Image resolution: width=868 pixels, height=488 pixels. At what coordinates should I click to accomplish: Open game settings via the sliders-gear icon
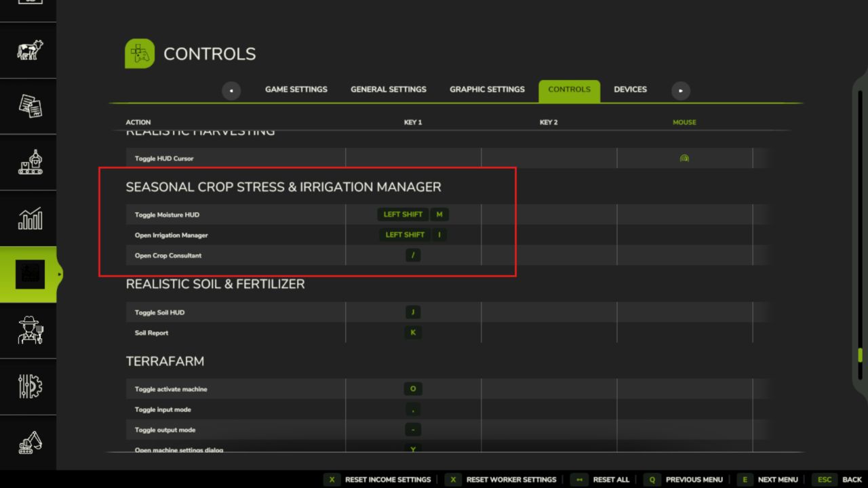click(x=28, y=386)
